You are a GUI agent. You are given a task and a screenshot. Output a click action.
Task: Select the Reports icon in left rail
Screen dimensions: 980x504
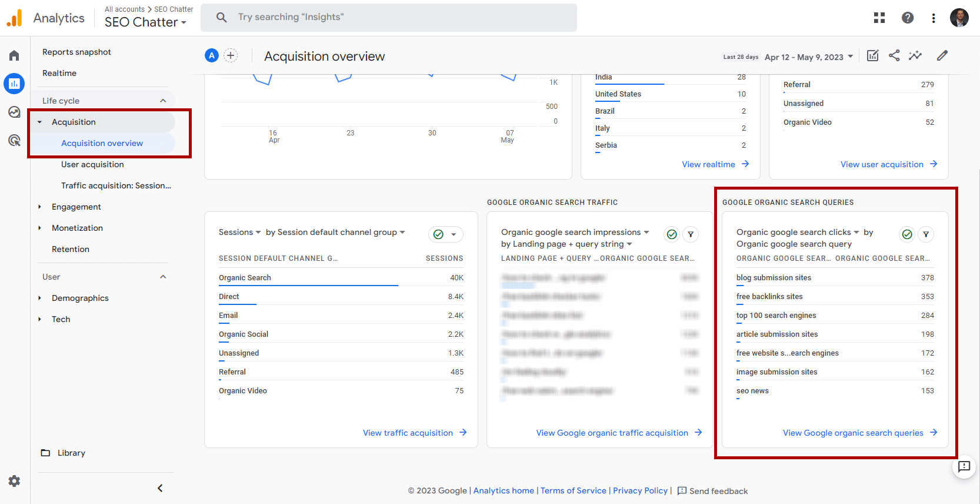tap(14, 84)
